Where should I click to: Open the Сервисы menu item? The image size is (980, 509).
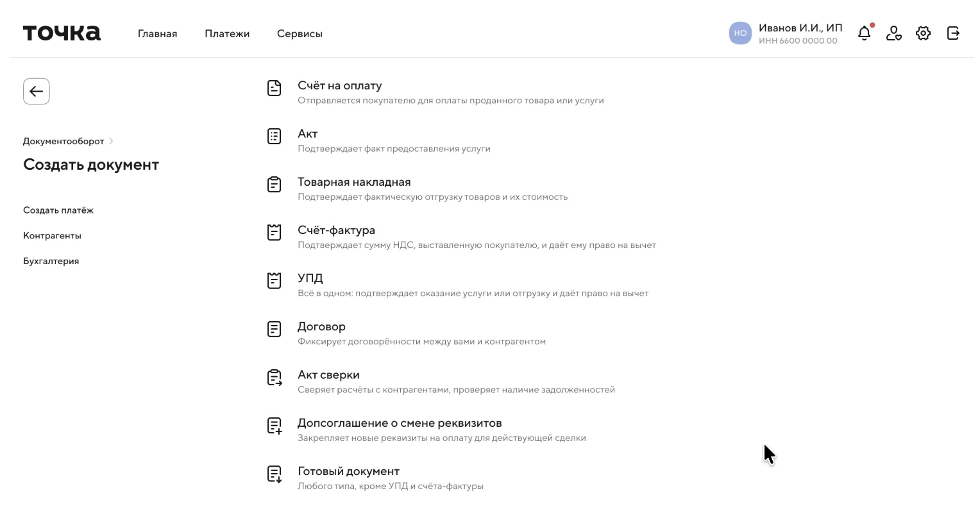click(300, 34)
